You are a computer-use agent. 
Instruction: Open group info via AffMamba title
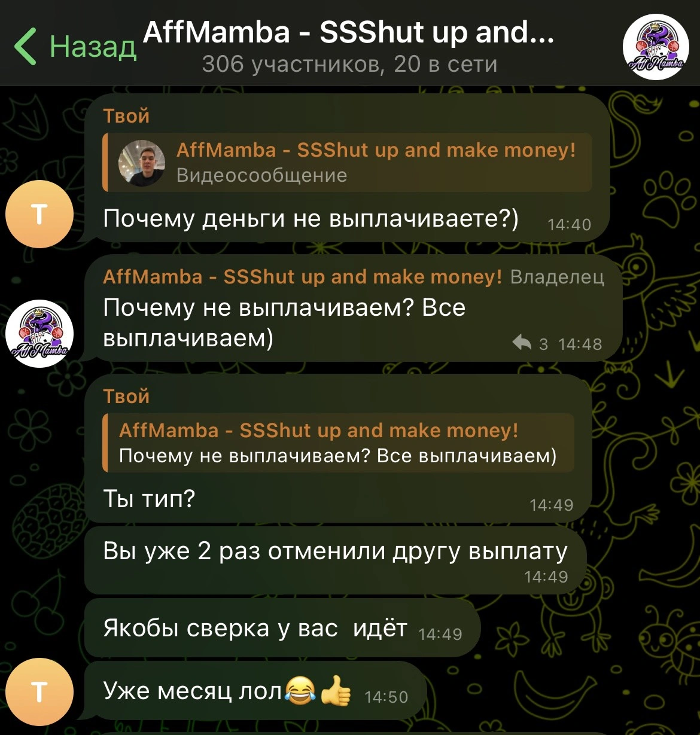coord(349,32)
